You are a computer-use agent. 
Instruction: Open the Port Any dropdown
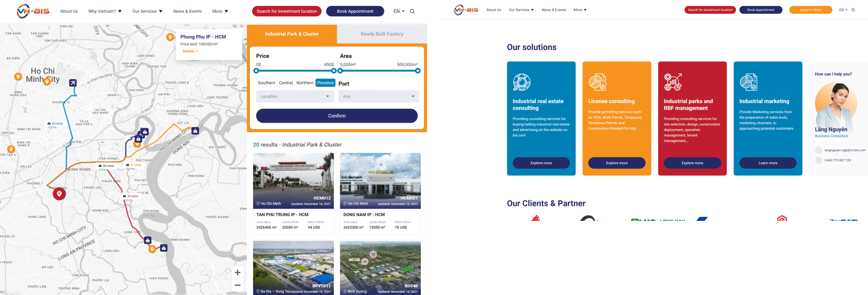point(379,96)
